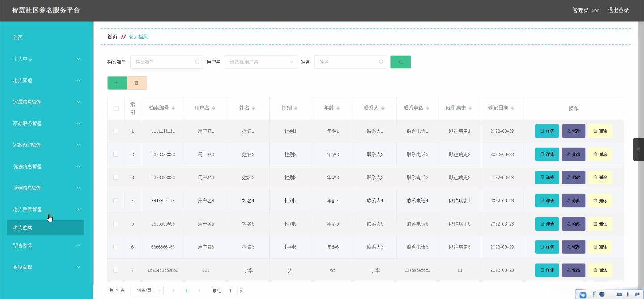This screenshot has height=299, width=644.
Task: Go to 首页 in the sidebar
Action: [18, 38]
